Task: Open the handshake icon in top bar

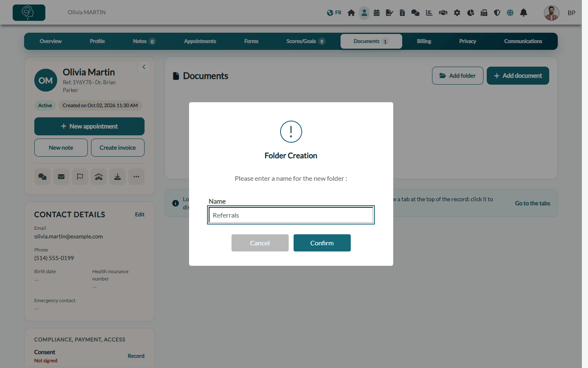Action: (x=443, y=13)
